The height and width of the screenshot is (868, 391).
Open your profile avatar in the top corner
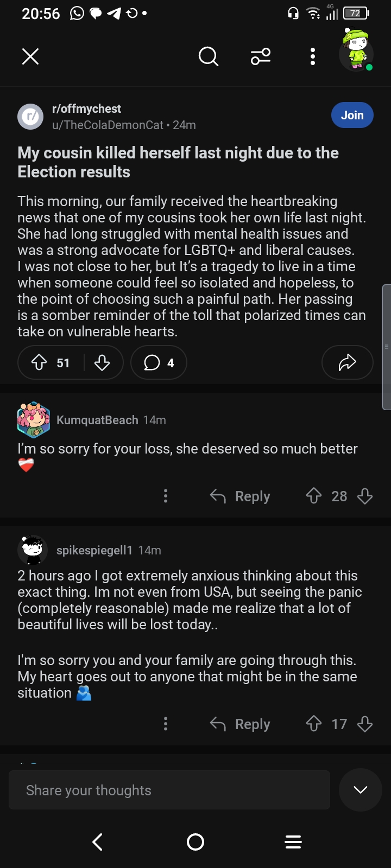pyautogui.click(x=356, y=53)
